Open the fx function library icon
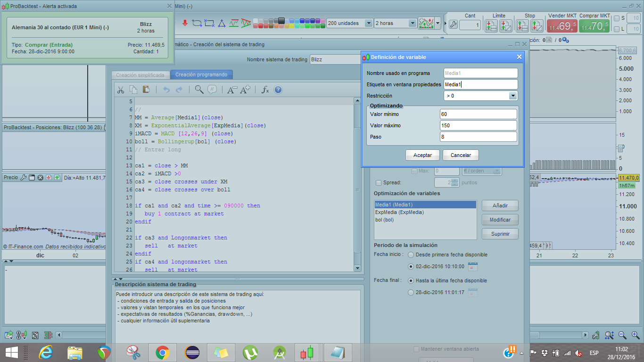644x362 pixels. coord(265,90)
